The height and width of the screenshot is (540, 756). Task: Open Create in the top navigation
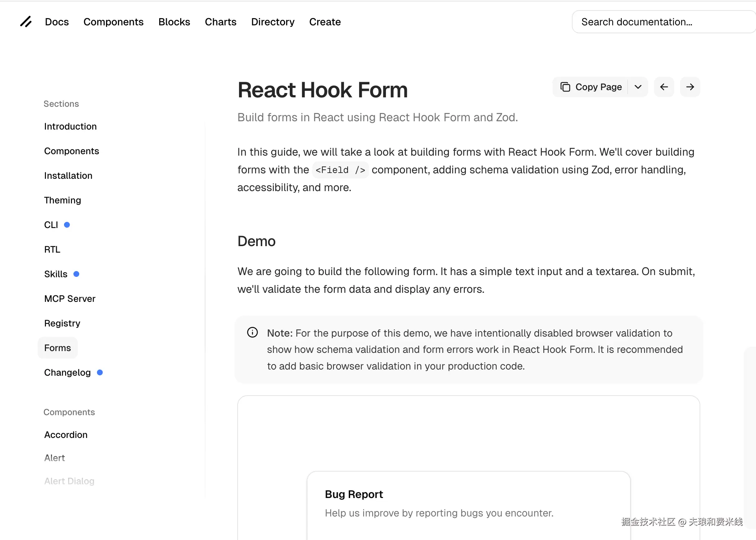[325, 22]
